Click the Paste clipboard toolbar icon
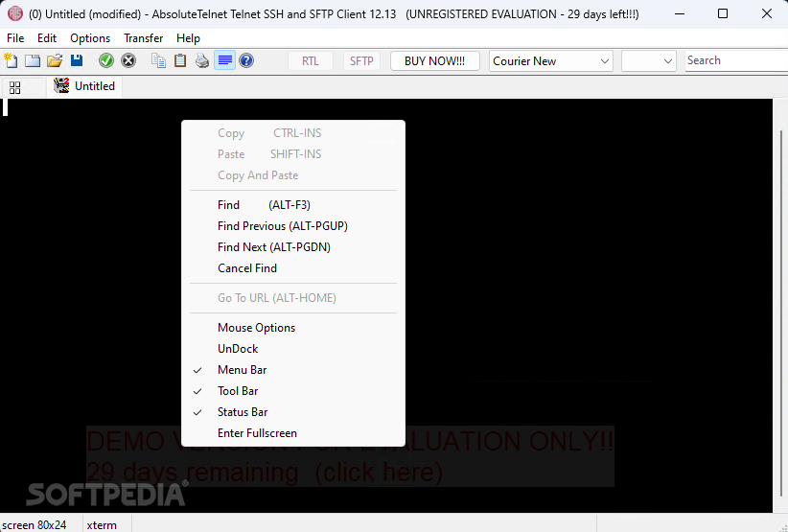 click(x=180, y=60)
